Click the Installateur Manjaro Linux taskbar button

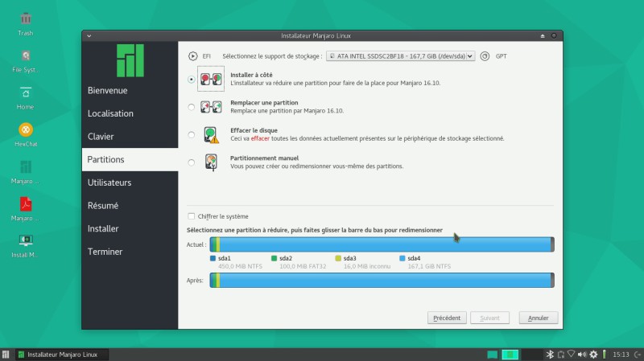[63, 355]
